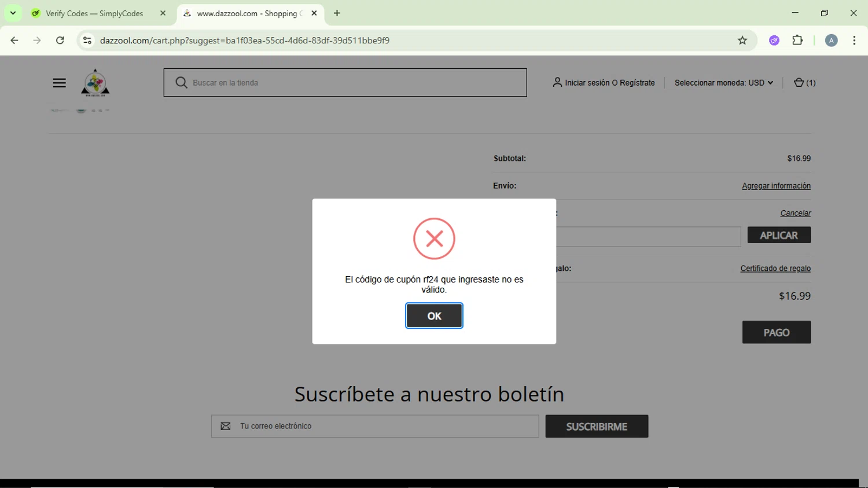Click the SUSCRIBIRME button
The height and width of the screenshot is (488, 868).
[597, 426]
